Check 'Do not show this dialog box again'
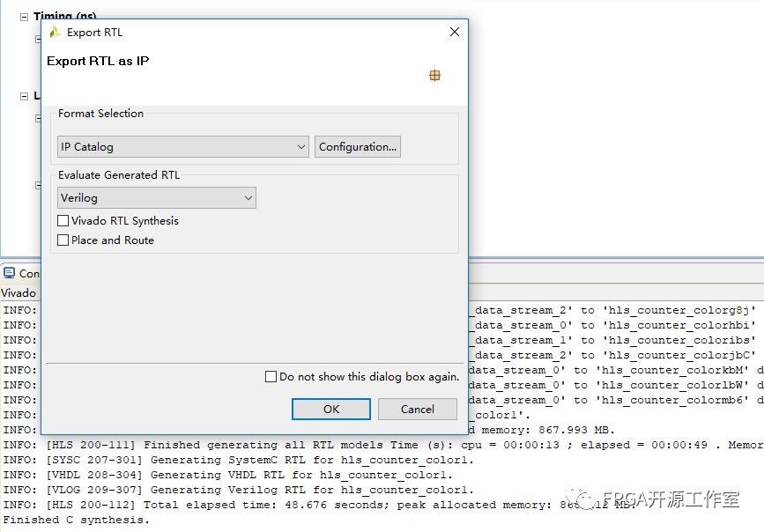The width and height of the screenshot is (764, 532). point(271,377)
